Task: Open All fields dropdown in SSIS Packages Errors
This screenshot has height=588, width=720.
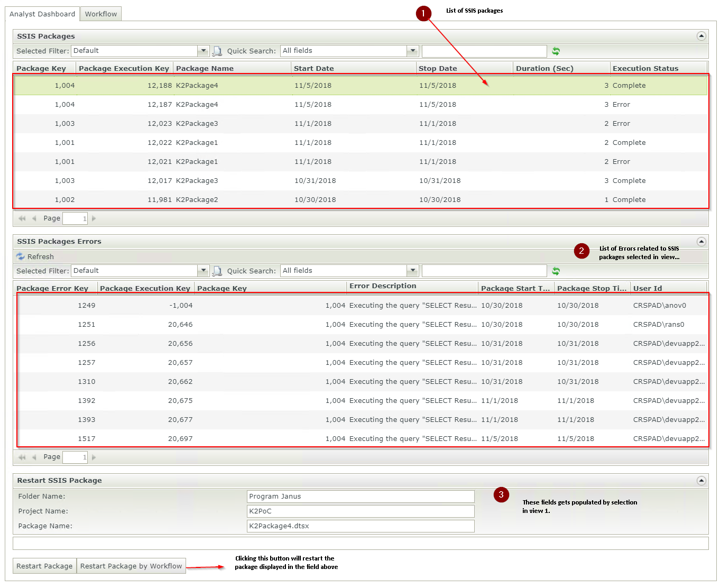Action: pyautogui.click(x=413, y=271)
